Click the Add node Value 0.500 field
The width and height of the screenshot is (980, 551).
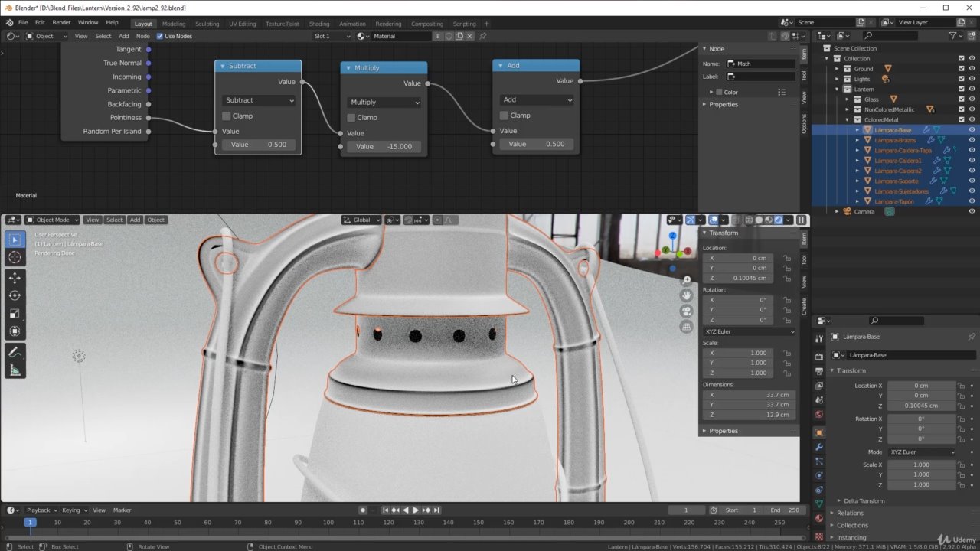[x=536, y=144]
